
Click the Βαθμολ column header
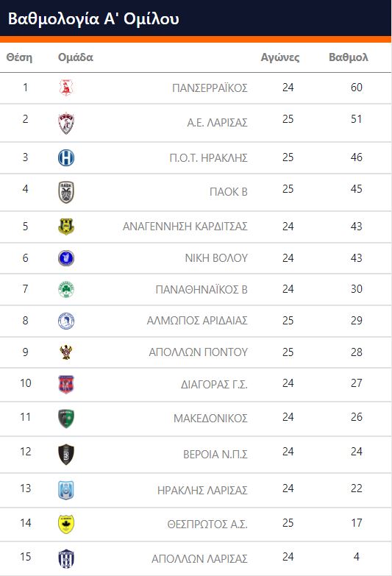coord(349,57)
